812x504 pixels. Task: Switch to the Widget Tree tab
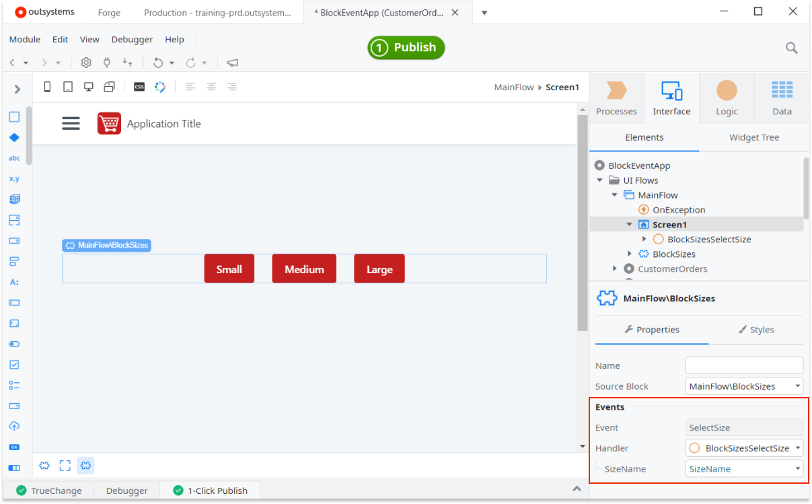click(x=754, y=137)
